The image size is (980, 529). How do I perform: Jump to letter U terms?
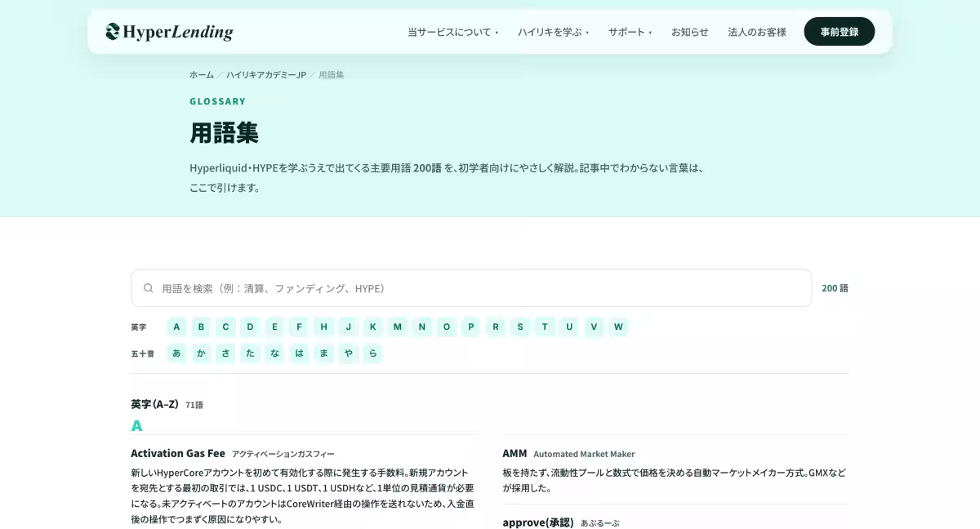[x=569, y=327]
